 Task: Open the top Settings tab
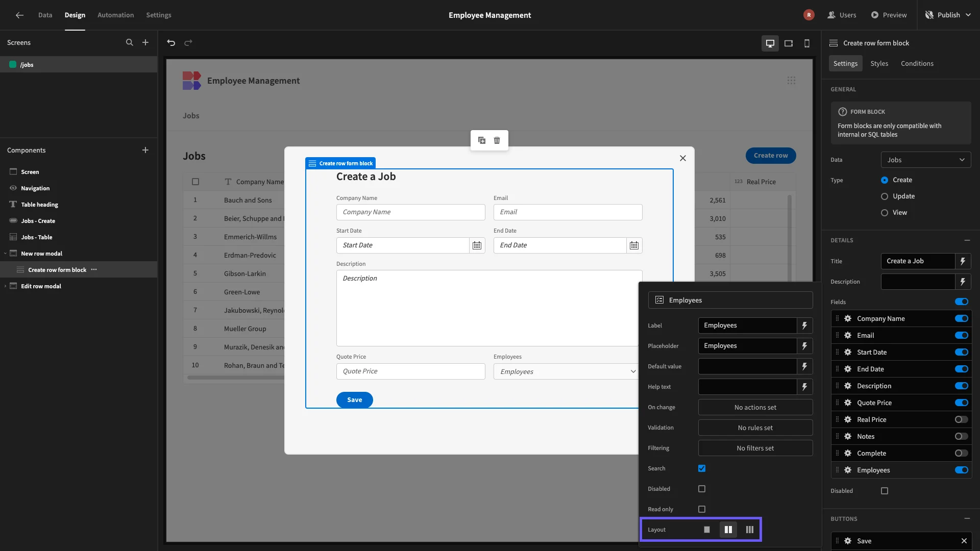coord(159,15)
